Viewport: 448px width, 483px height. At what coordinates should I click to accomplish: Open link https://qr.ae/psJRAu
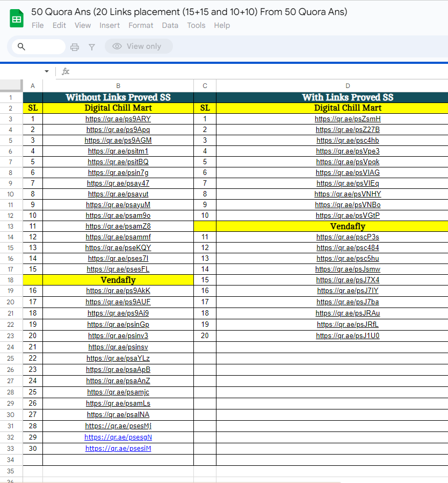pyautogui.click(x=348, y=313)
